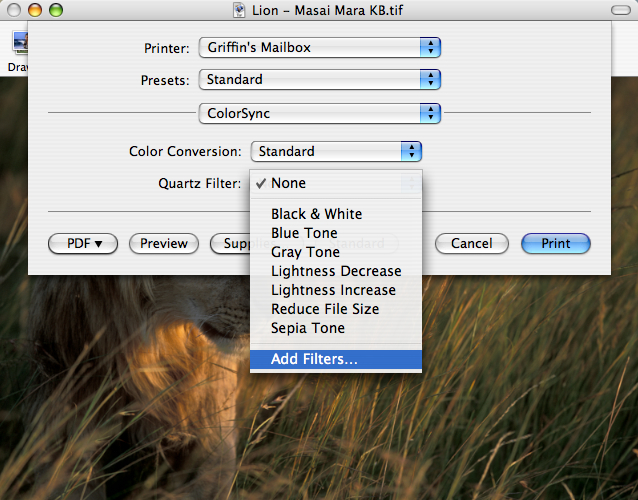Image resolution: width=638 pixels, height=500 pixels.
Task: Open the Printer popup menu
Action: point(320,47)
